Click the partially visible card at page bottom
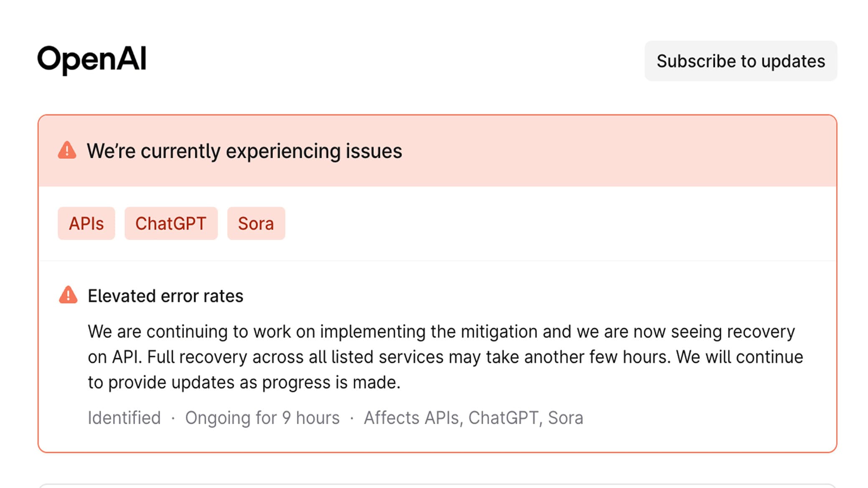This screenshot has height=488, width=868. 437,485
